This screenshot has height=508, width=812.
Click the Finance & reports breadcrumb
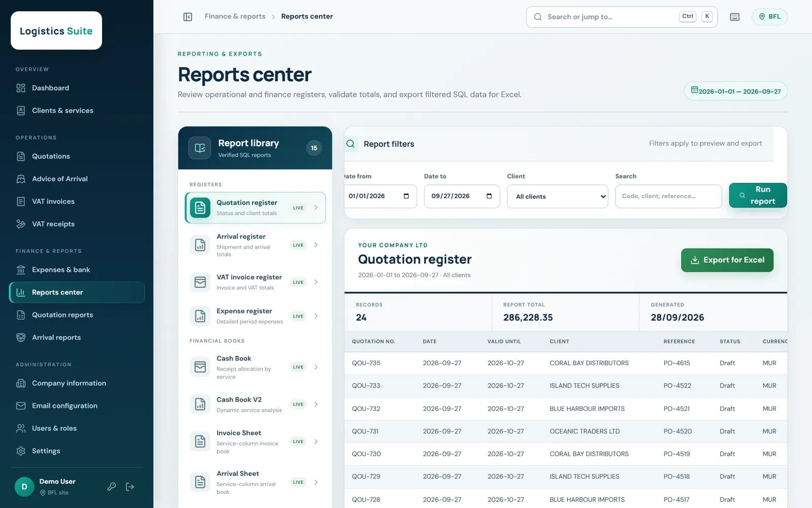coord(235,16)
